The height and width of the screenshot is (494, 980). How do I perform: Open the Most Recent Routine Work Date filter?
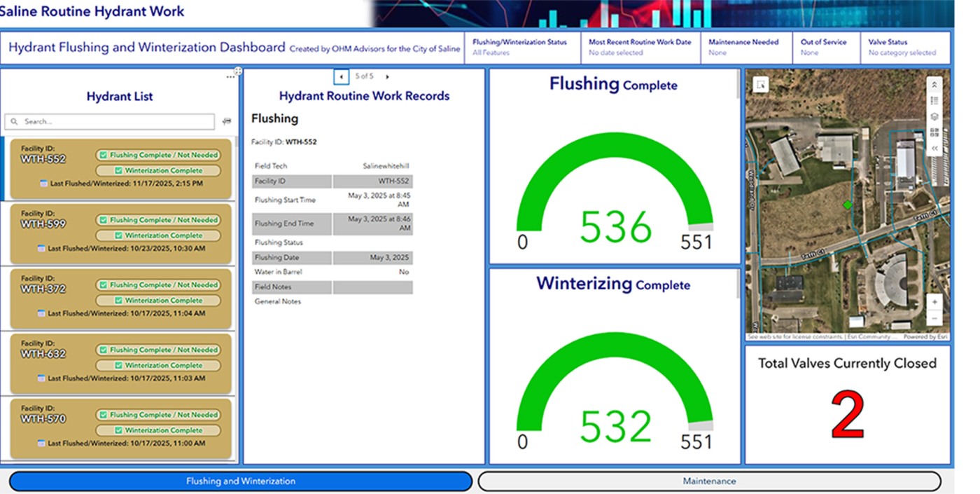point(640,48)
